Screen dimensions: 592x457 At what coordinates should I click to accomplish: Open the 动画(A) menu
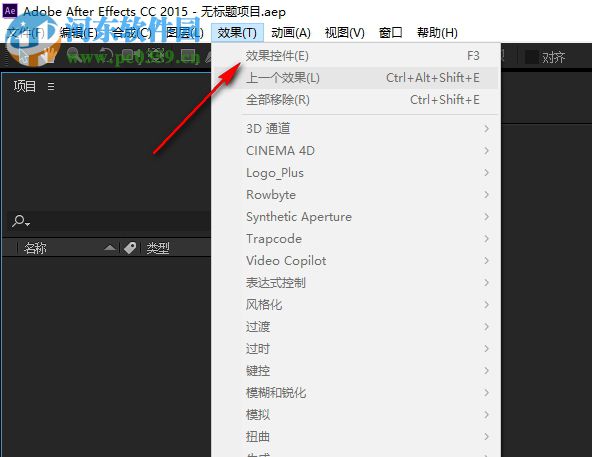click(291, 33)
